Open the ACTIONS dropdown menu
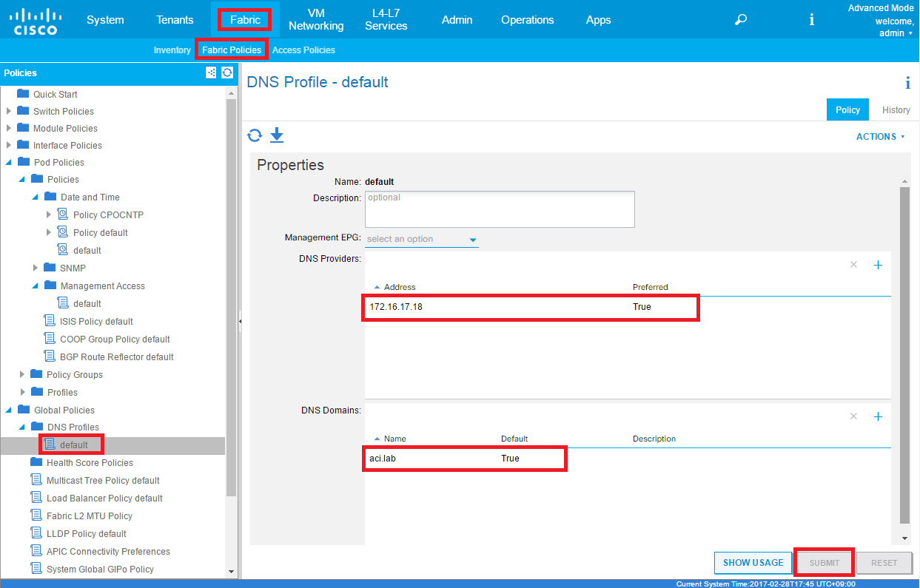The height and width of the screenshot is (588, 920). click(880, 137)
